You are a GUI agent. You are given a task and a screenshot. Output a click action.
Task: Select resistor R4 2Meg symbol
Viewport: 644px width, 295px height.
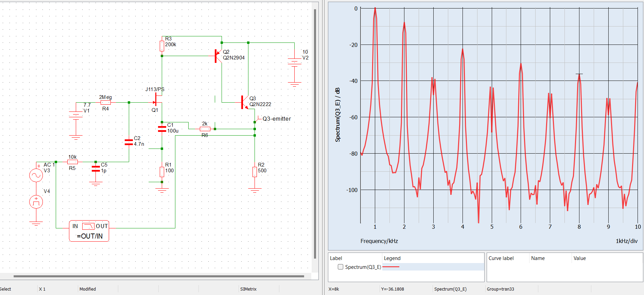[105, 102]
